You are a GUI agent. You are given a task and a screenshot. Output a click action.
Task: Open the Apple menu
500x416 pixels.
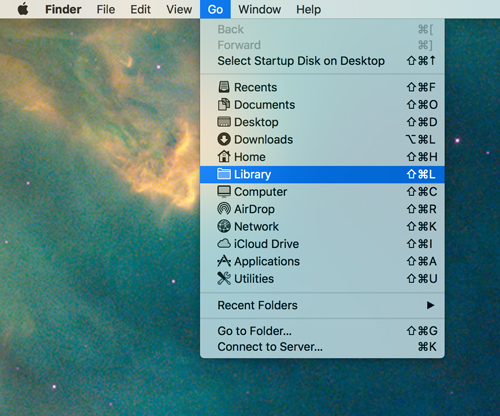coord(23,9)
